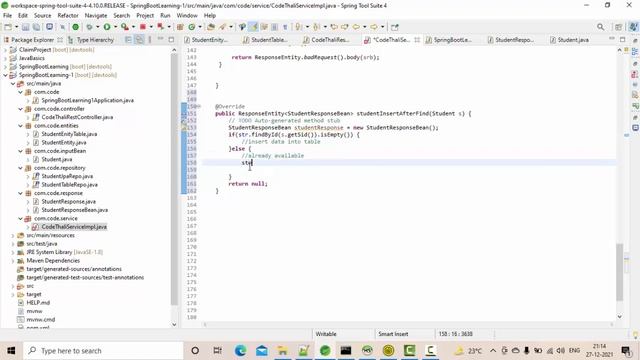
Task: Click the New Java Package icon
Action: [x=180, y=27]
